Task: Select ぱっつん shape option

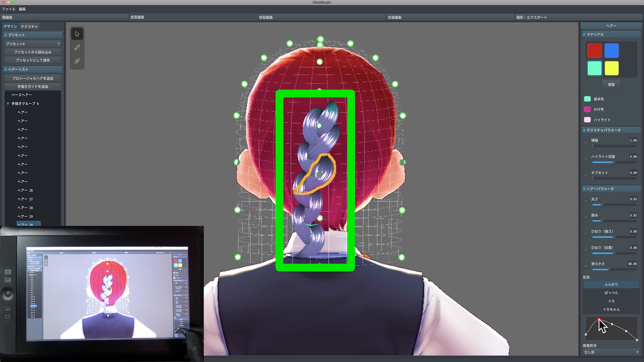Action: tap(611, 292)
